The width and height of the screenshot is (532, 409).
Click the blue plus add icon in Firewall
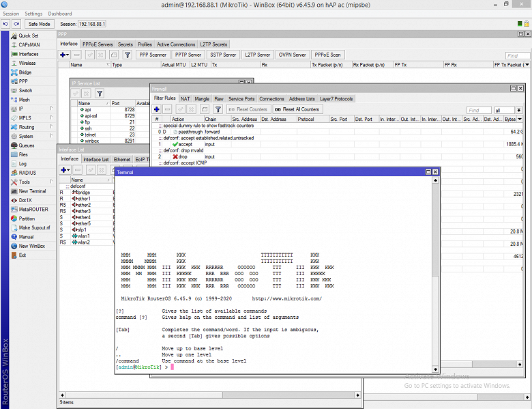point(156,109)
